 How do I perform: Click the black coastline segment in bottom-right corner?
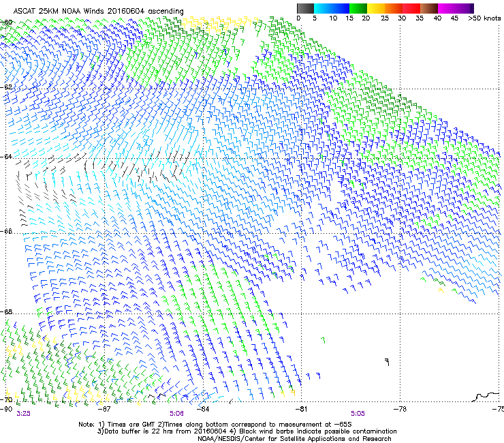pos(487,397)
